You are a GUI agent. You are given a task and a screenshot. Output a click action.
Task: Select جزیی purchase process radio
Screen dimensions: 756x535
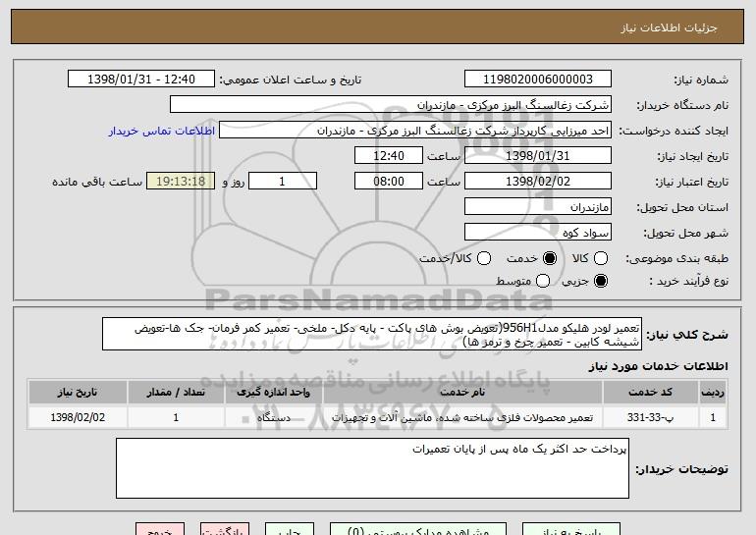(600, 281)
